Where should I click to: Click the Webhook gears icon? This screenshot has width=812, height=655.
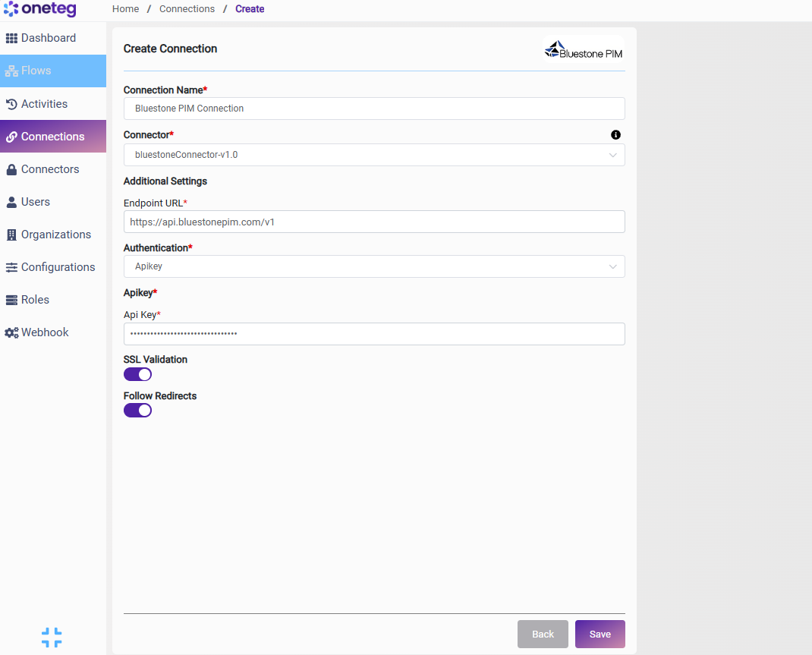[x=11, y=332]
